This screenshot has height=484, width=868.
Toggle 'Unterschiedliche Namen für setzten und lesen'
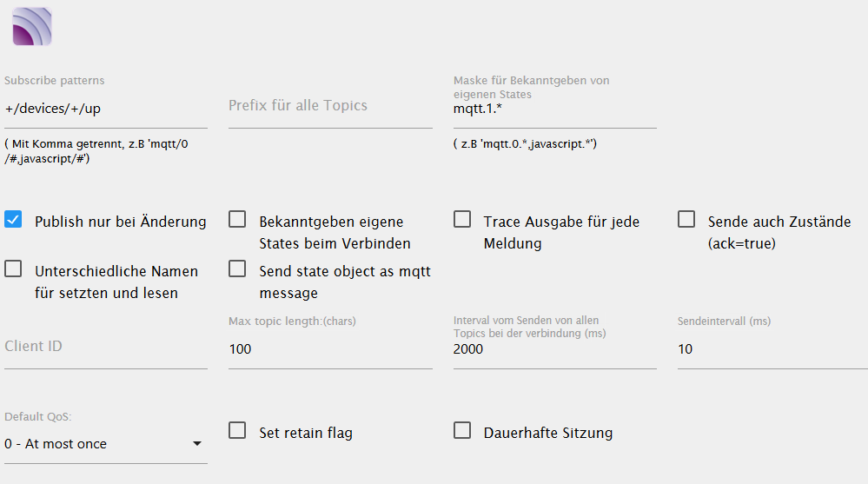[x=13, y=269]
